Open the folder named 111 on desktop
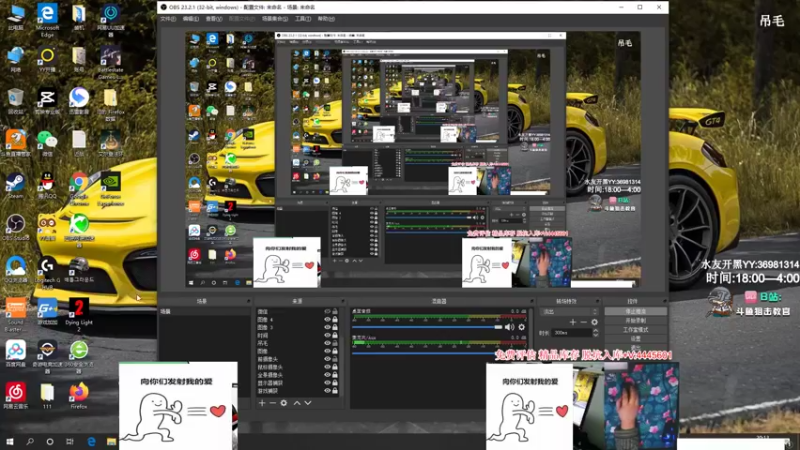The width and height of the screenshot is (800, 450). [x=47, y=396]
